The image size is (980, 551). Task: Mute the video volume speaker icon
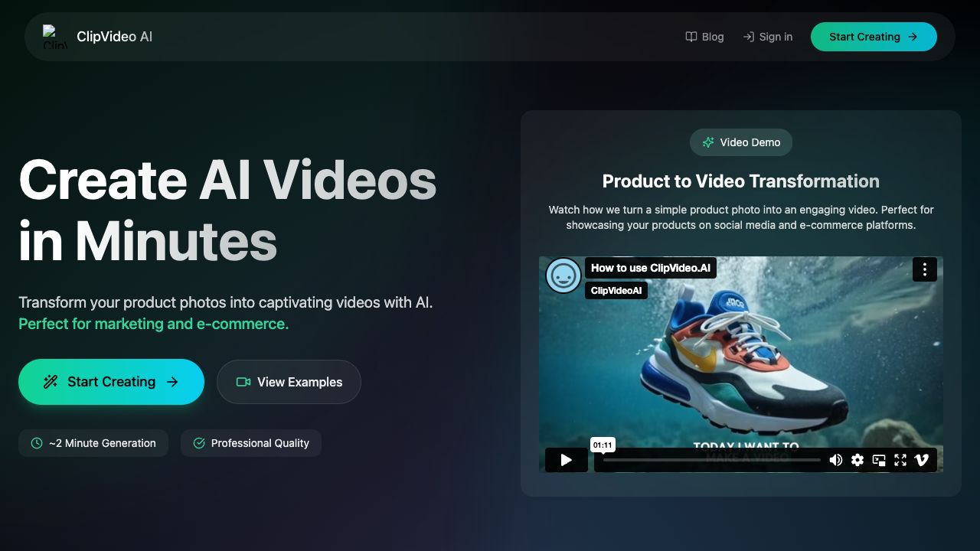point(835,460)
